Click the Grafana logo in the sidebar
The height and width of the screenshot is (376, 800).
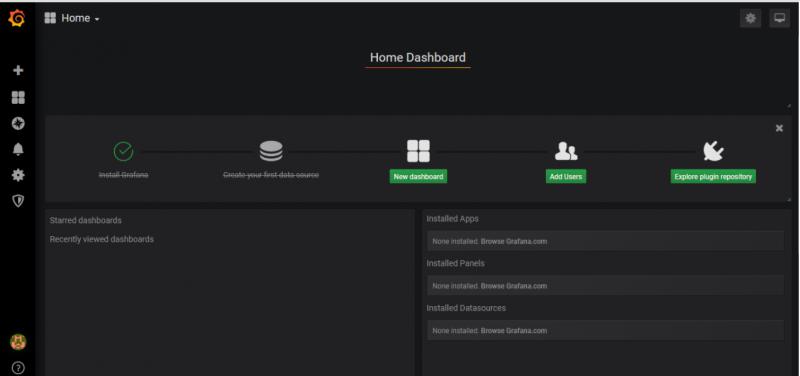click(17, 18)
